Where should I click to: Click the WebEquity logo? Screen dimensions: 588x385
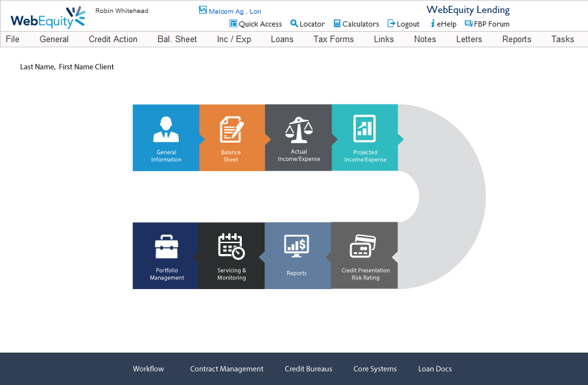(47, 18)
